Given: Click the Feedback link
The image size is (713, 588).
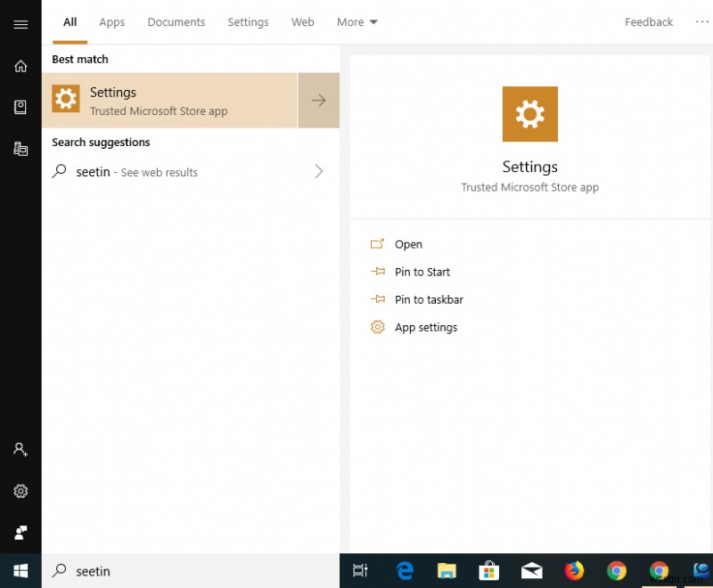Looking at the screenshot, I should pyautogui.click(x=649, y=21).
